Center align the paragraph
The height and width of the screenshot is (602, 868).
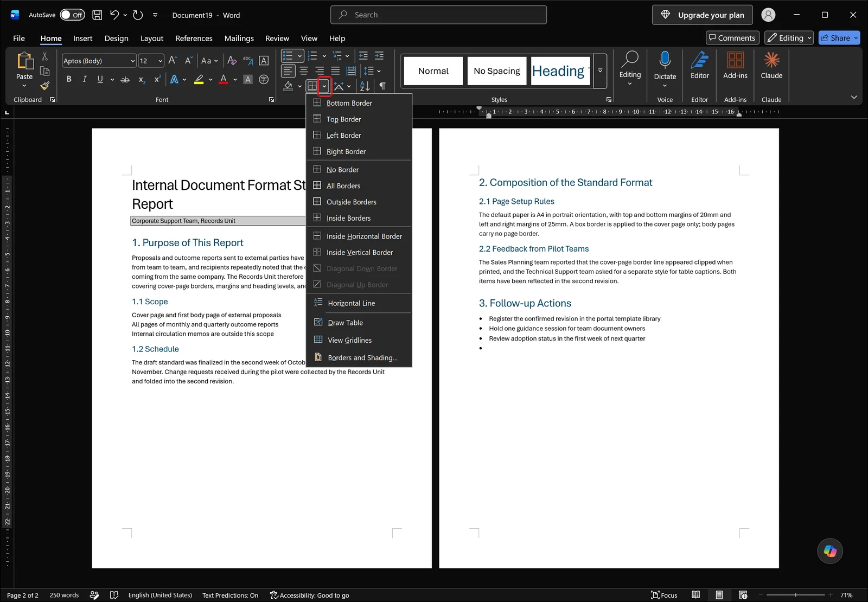click(x=304, y=71)
